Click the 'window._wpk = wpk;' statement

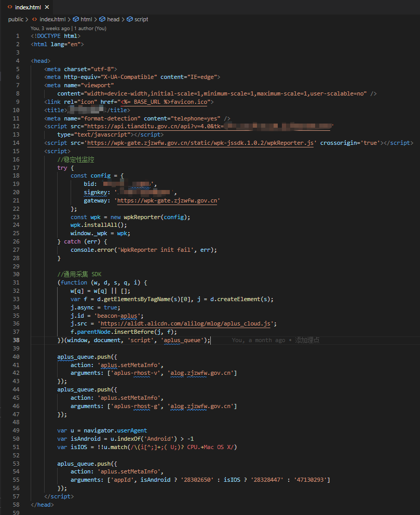coord(101,233)
